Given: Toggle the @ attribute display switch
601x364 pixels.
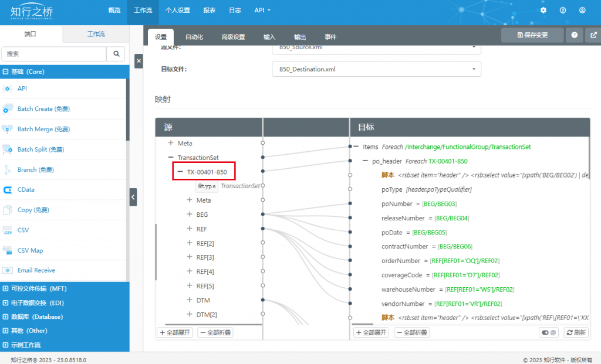Looking at the screenshot, I should click(549, 332).
